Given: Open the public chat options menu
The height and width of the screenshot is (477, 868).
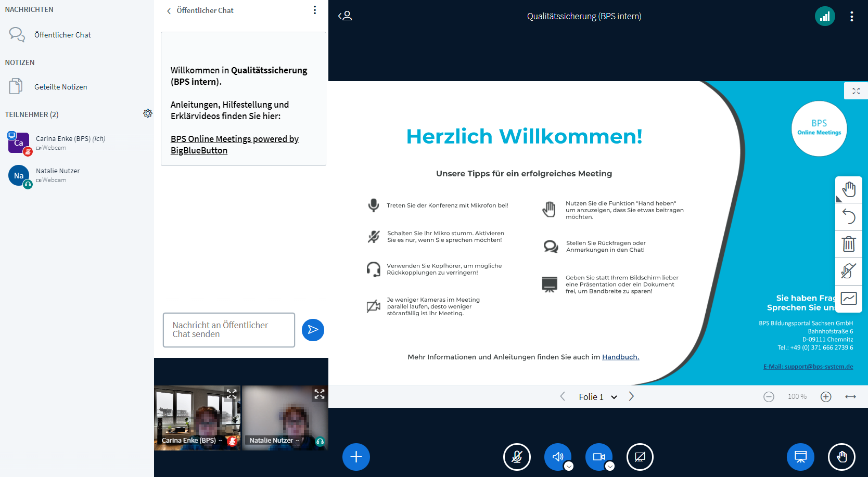Looking at the screenshot, I should 314,10.
